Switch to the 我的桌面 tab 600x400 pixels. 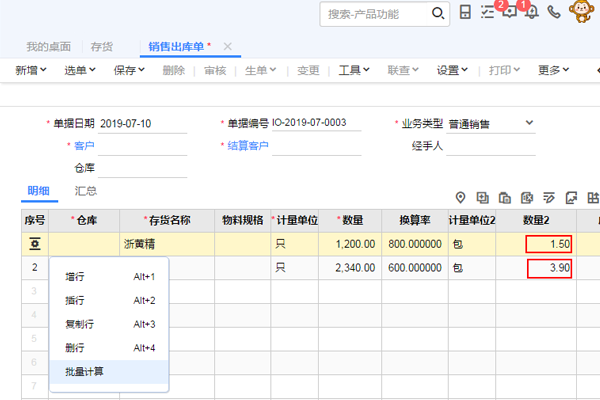[x=48, y=46]
